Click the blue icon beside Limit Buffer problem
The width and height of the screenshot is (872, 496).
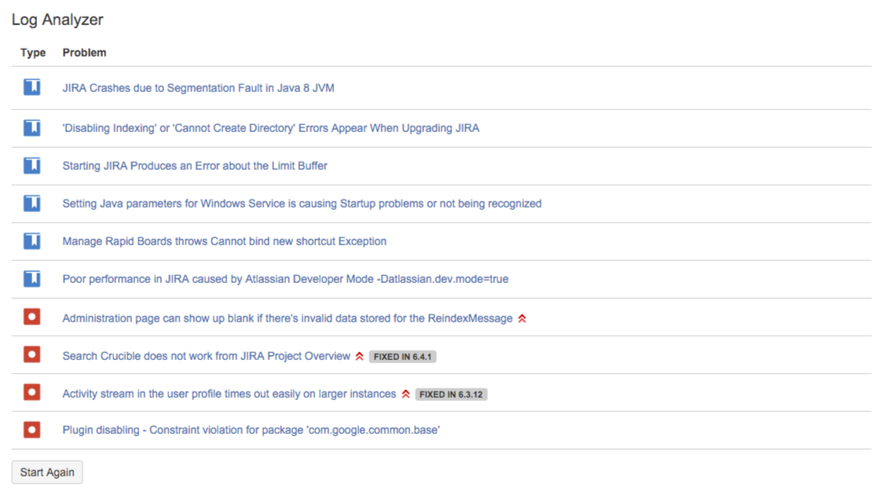32,165
